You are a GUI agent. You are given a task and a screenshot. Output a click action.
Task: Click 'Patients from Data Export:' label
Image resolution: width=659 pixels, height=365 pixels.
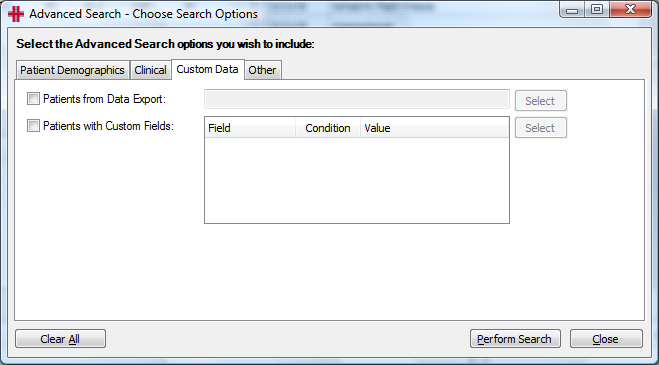pyautogui.click(x=105, y=99)
